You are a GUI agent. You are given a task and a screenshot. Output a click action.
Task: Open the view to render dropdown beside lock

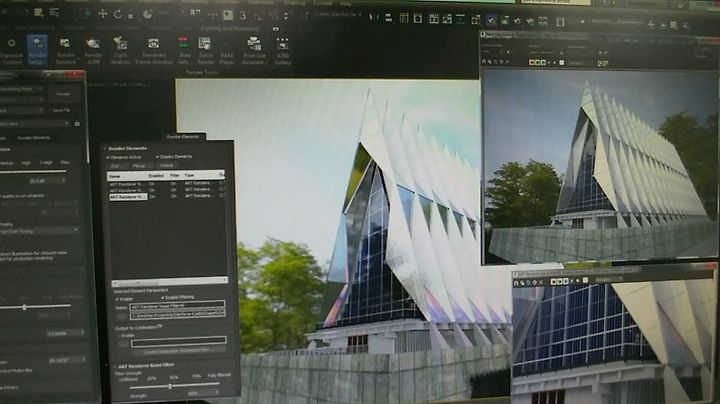click(34, 123)
